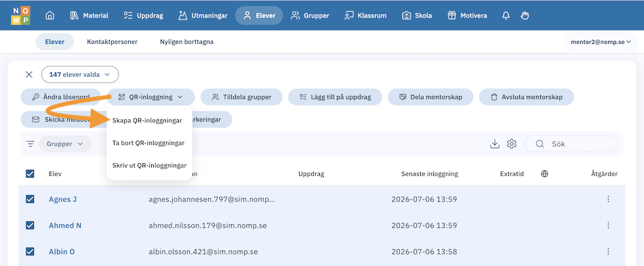Click Dela mentorskap button
The image size is (644, 266).
pyautogui.click(x=430, y=97)
